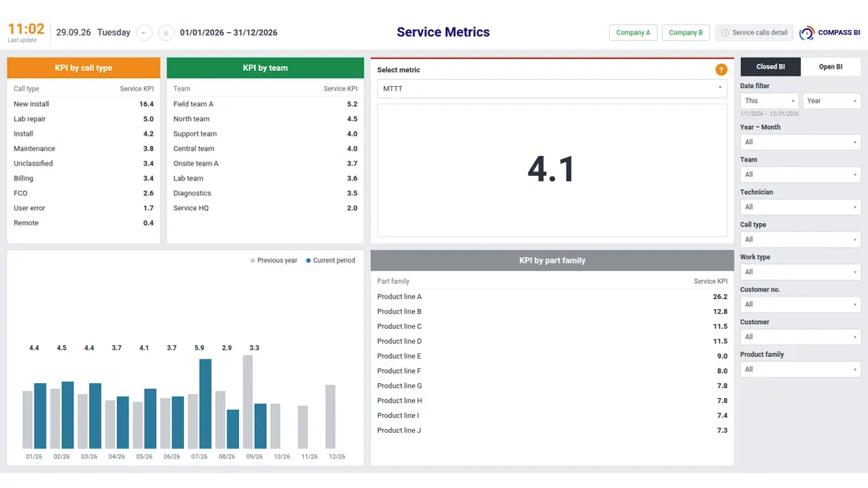Click the Diagnostics team row

[265, 193]
